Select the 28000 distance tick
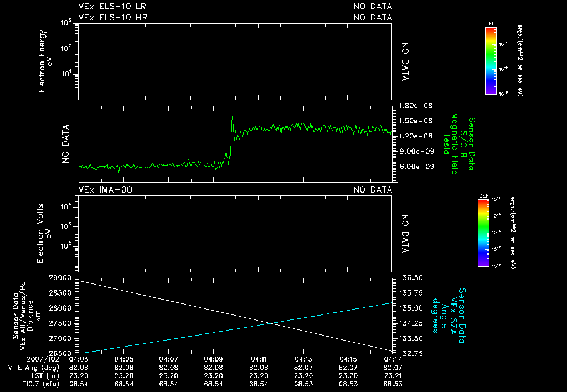This screenshot has height=392, width=567. (x=60, y=308)
